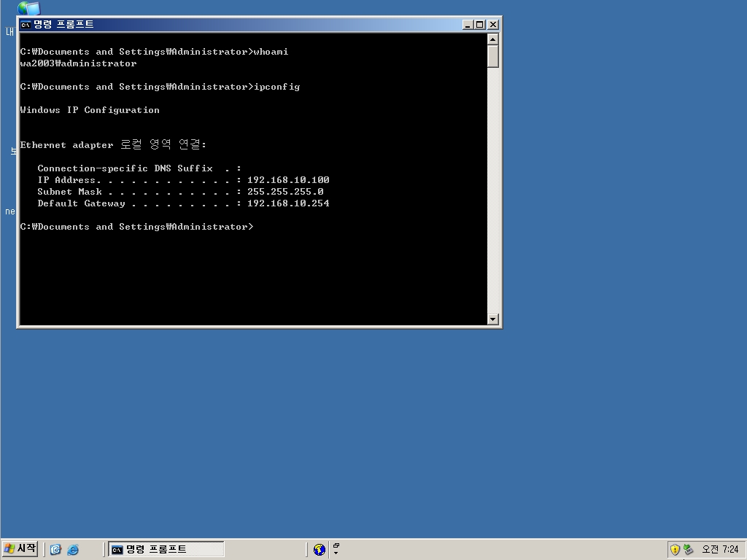Click the 오전 7:24 system clock
Image resolution: width=747 pixels, height=560 pixels.
click(x=720, y=550)
